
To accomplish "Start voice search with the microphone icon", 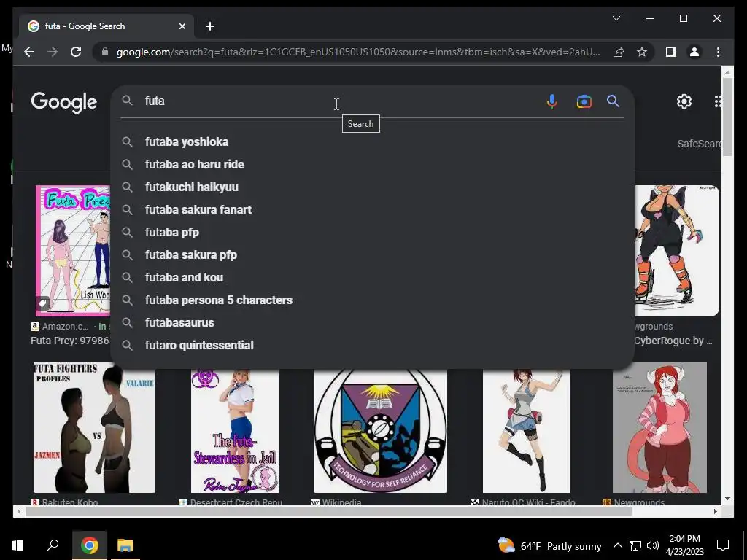I will tap(551, 101).
